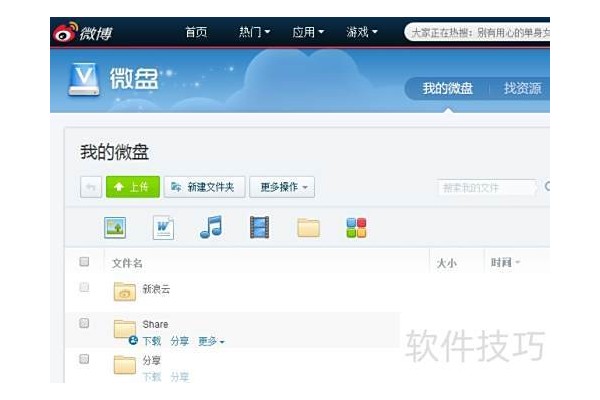The height and width of the screenshot is (400, 600).
Task: Filter files by Word documents icon
Action: tap(163, 228)
